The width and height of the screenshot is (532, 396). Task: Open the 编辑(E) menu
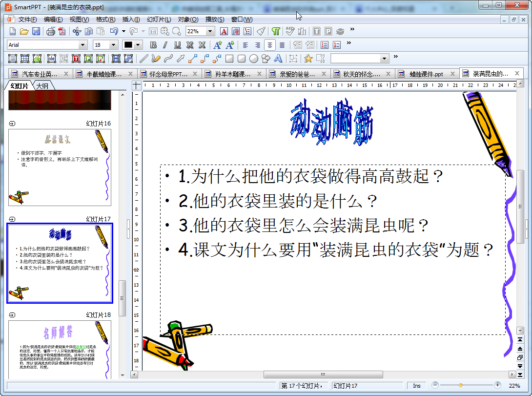[x=53, y=20]
